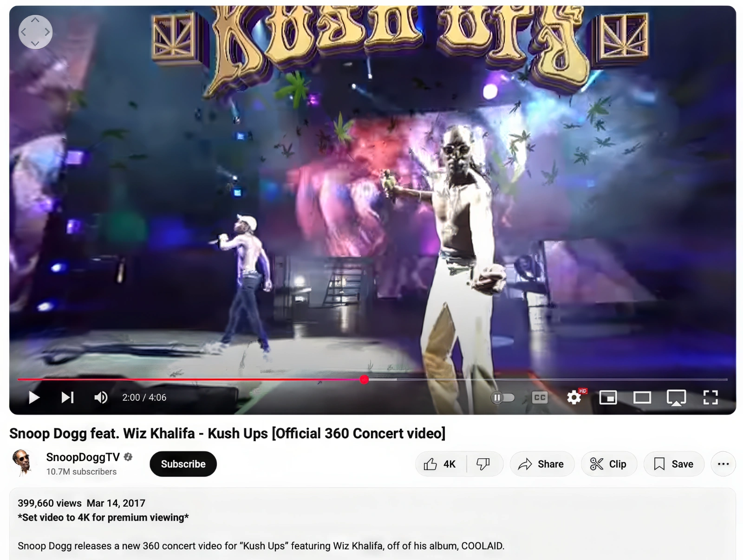Screen dimensions: 743x560
Task: Save video to a playlist
Action: point(674,464)
